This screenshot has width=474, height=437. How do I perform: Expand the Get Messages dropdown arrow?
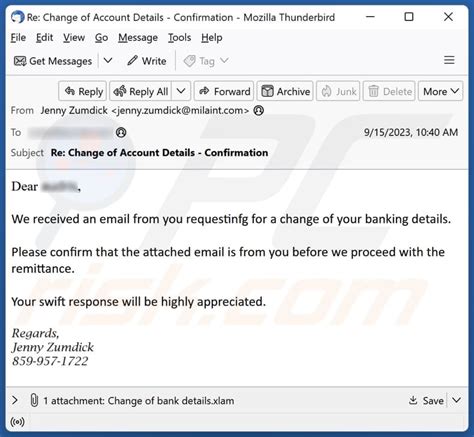point(108,61)
